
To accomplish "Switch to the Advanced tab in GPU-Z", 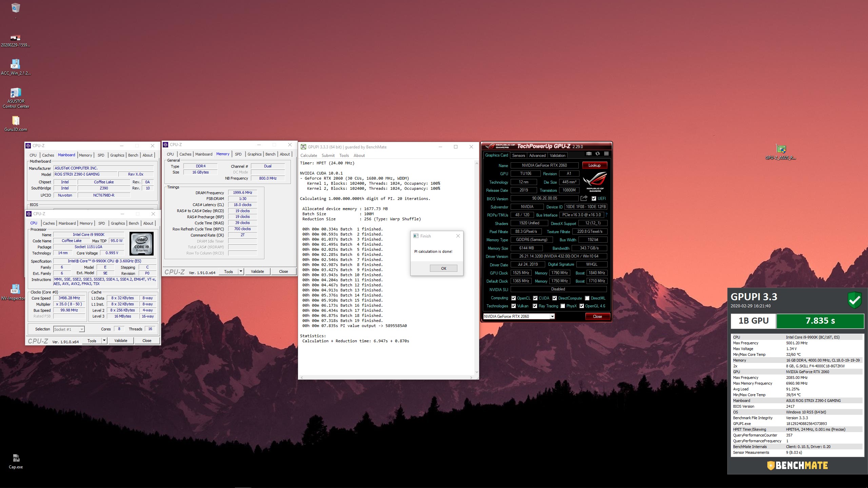I will tap(537, 156).
